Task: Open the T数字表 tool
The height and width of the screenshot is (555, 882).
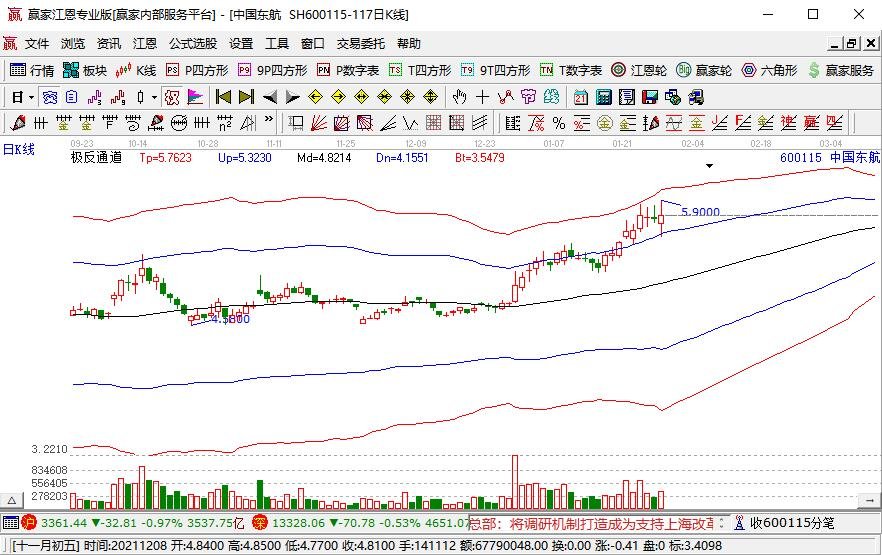Action: (570, 70)
